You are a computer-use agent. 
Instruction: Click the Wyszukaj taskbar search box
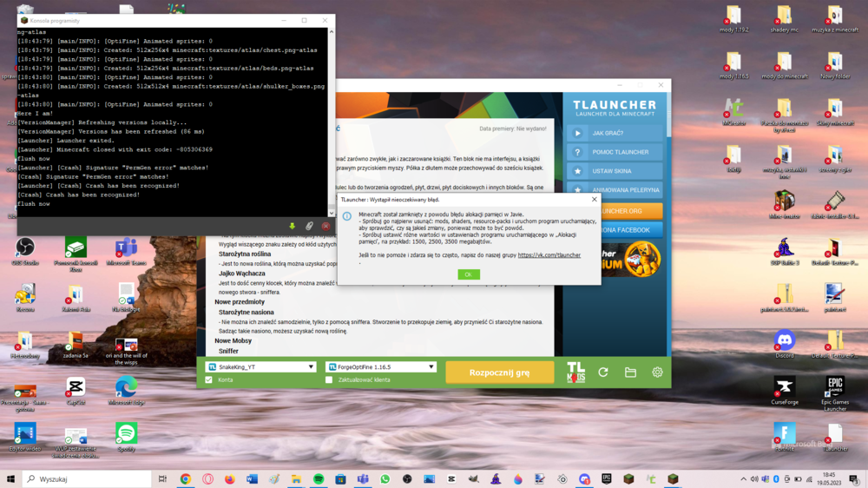tap(87, 478)
